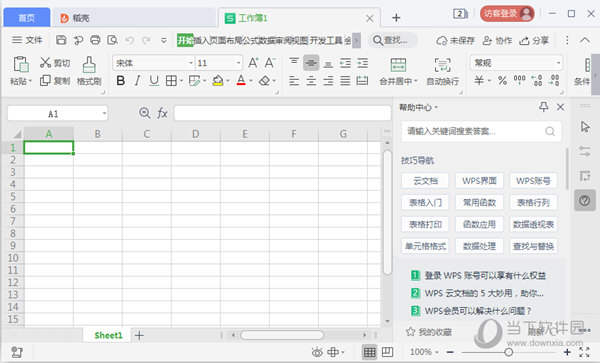Click the 数据透视表 button
600x363 pixels.
(533, 224)
